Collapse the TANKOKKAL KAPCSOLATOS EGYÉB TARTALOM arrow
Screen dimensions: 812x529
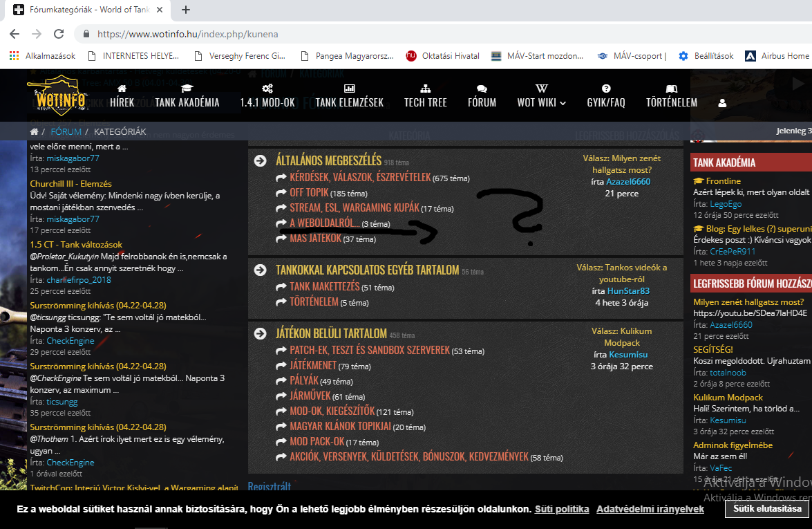(261, 270)
